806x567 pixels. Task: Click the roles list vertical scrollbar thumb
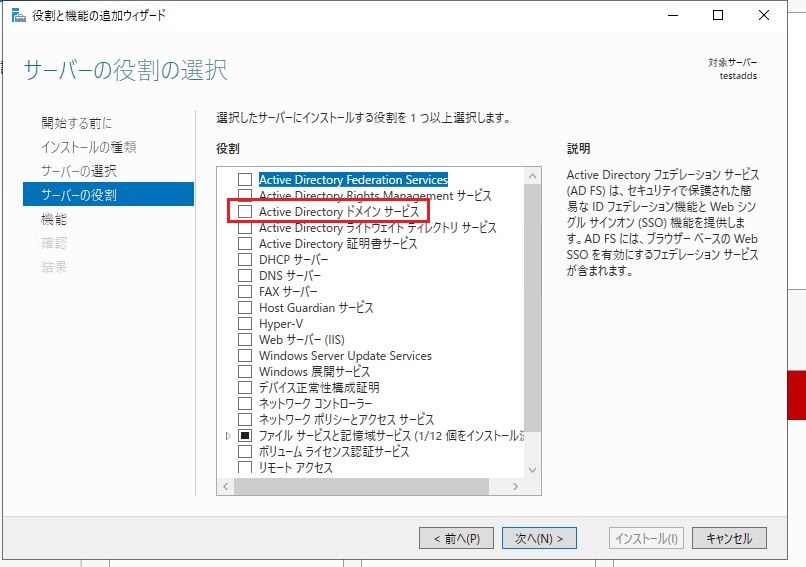[533, 308]
